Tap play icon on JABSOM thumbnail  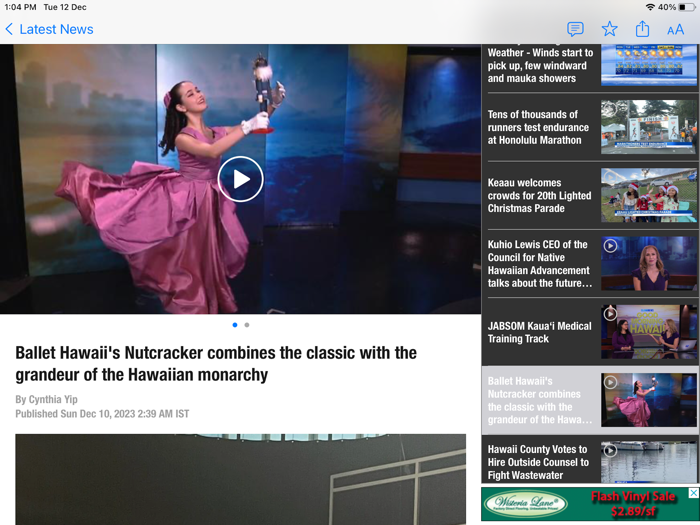tap(610, 314)
